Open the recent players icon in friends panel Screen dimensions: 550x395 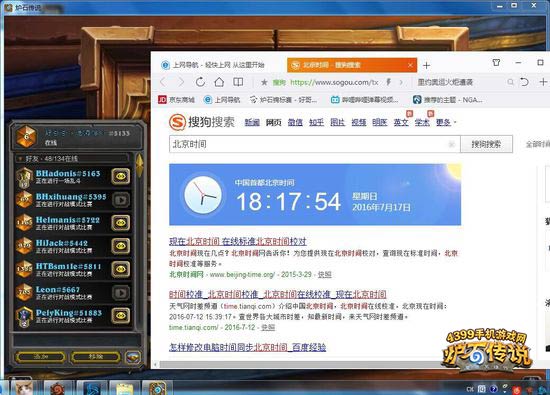click(x=133, y=357)
